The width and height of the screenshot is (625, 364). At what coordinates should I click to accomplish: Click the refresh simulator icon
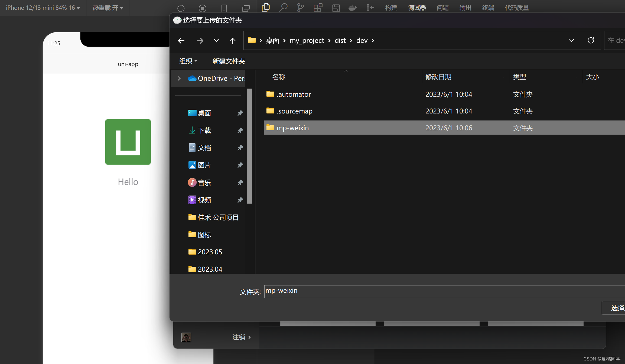[181, 8]
